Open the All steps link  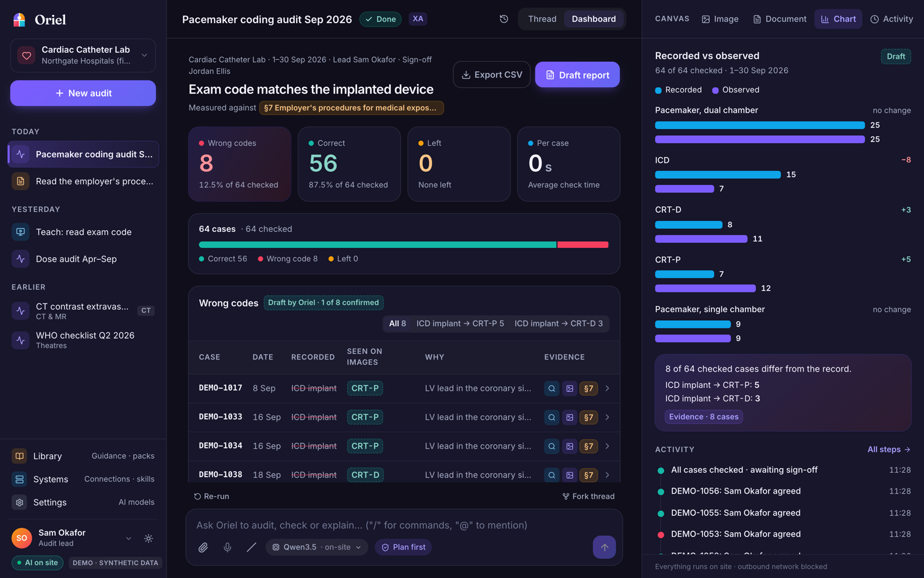[x=889, y=450]
